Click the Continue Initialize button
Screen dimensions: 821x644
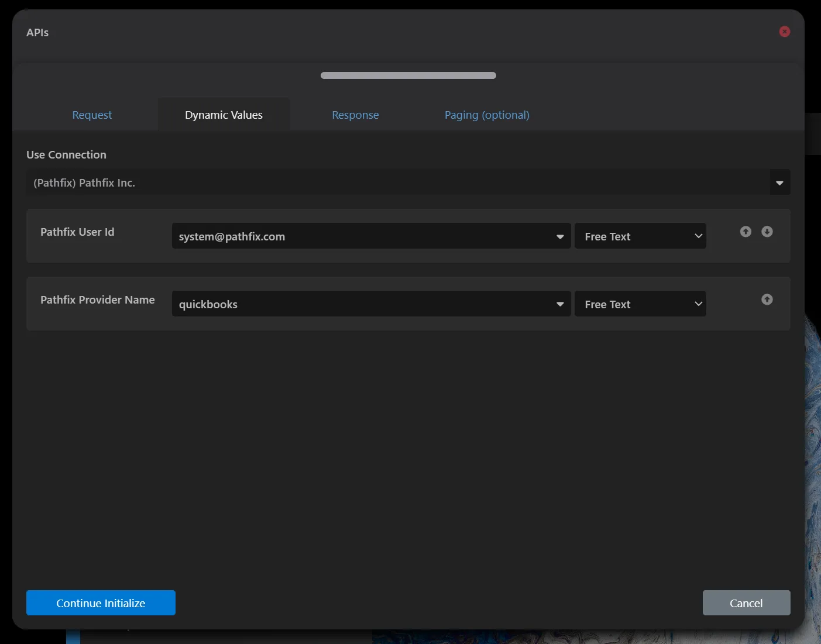(x=101, y=603)
